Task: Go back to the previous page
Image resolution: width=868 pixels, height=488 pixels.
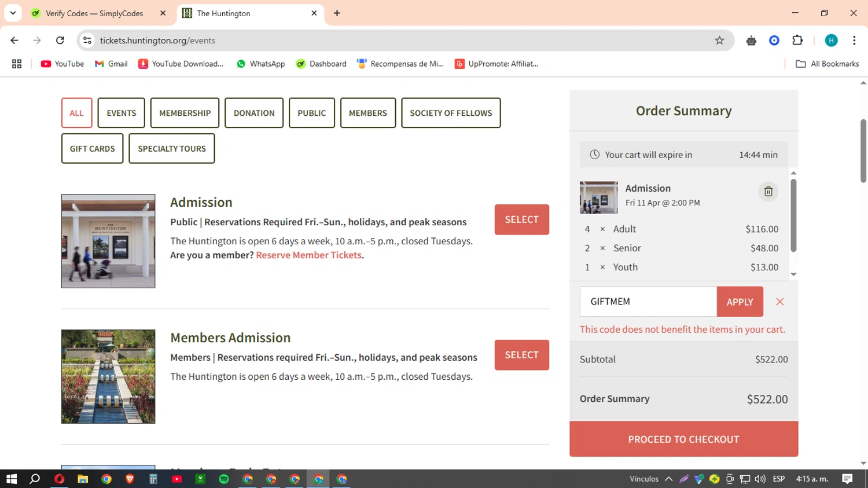Action: click(x=14, y=41)
